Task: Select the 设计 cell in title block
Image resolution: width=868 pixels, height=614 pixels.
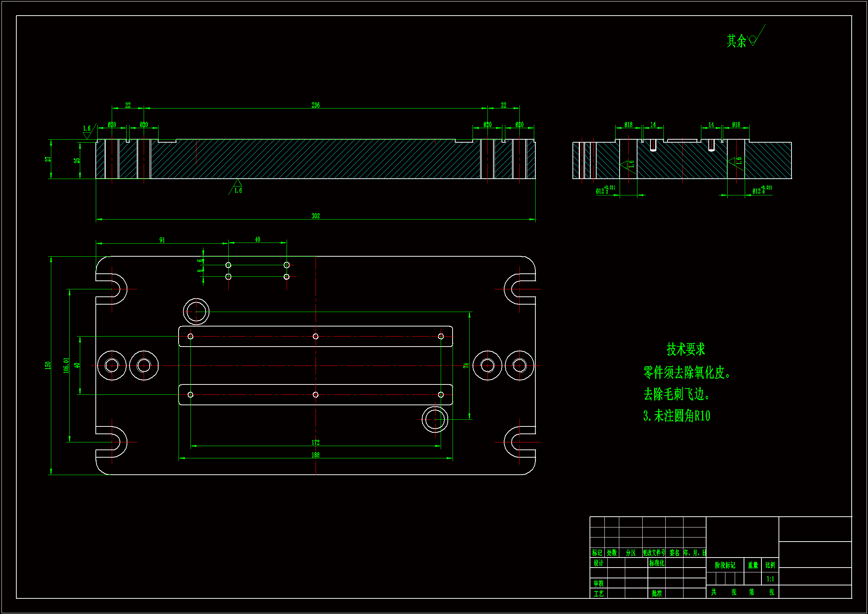Action: click(598, 563)
